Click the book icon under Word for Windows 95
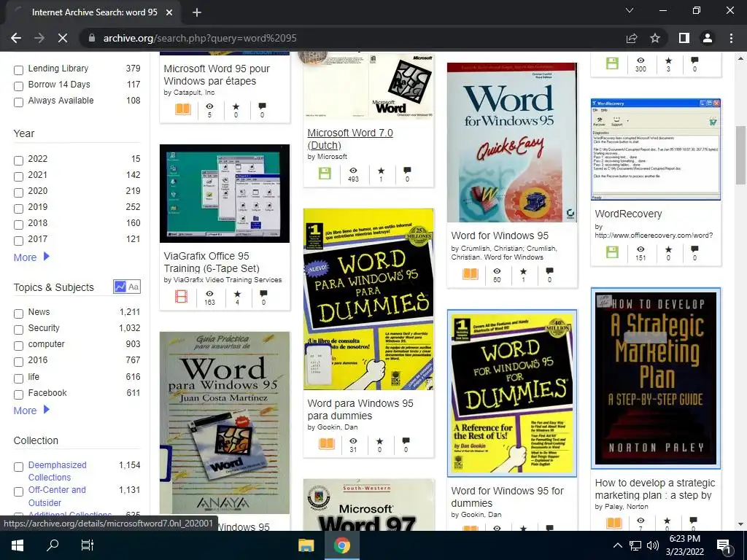The height and width of the screenshot is (560, 747). pyautogui.click(x=471, y=273)
